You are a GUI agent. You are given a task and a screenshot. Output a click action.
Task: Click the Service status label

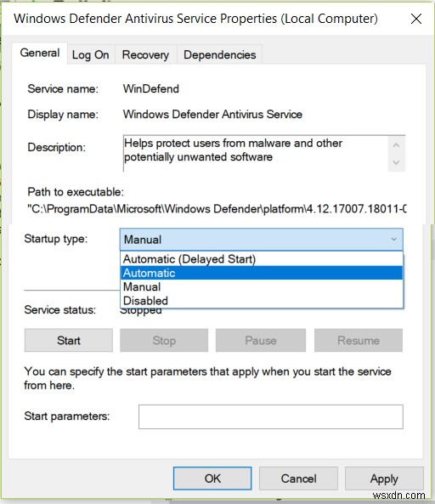click(x=60, y=310)
